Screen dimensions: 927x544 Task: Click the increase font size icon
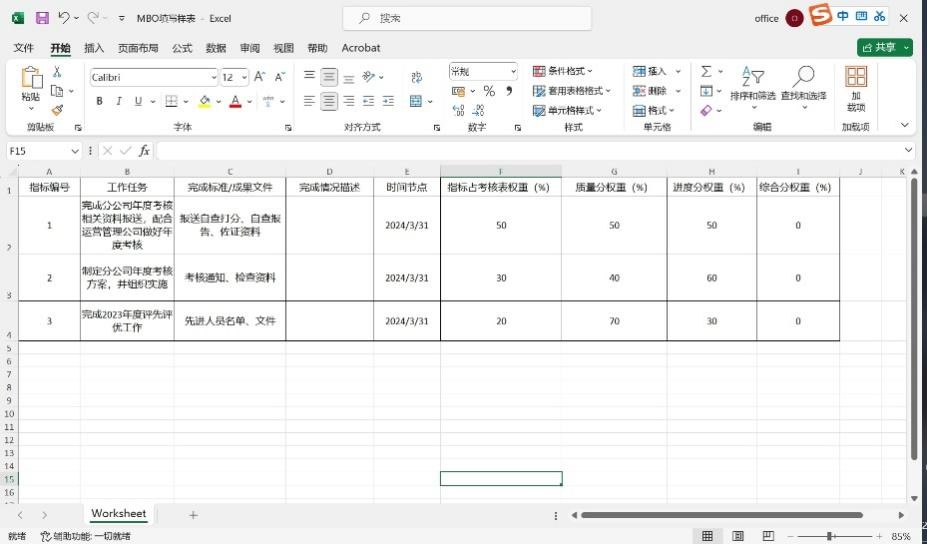[259, 77]
